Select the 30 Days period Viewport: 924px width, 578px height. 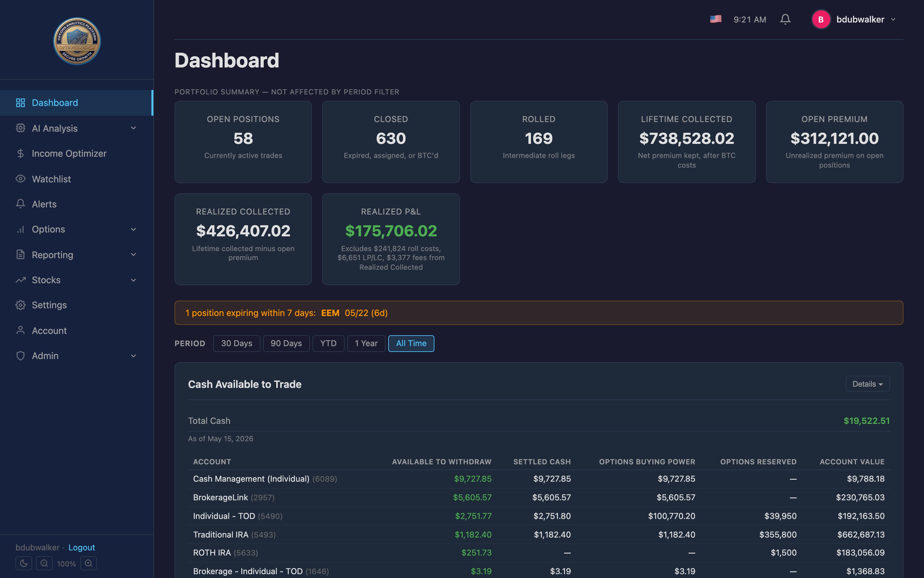click(x=236, y=343)
